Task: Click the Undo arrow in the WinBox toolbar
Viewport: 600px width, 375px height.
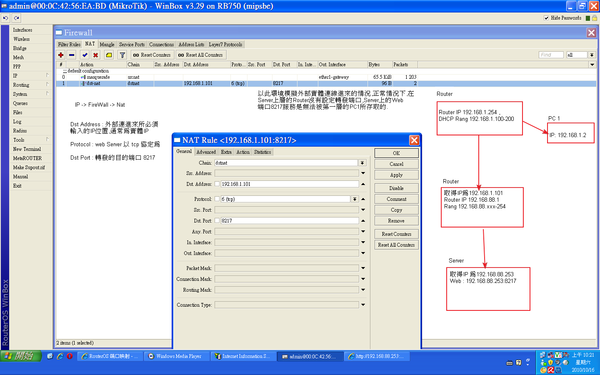Action: (5, 18)
